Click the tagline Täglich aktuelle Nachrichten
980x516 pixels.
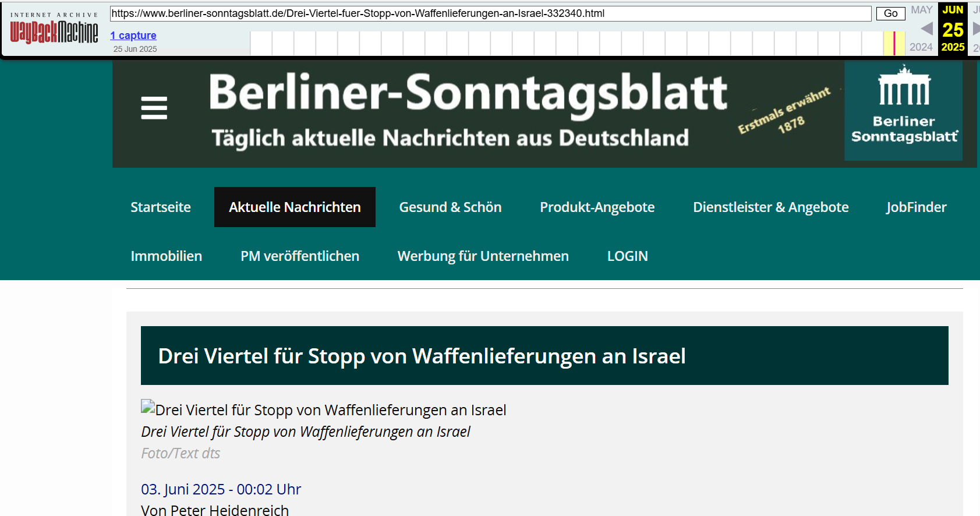point(450,138)
